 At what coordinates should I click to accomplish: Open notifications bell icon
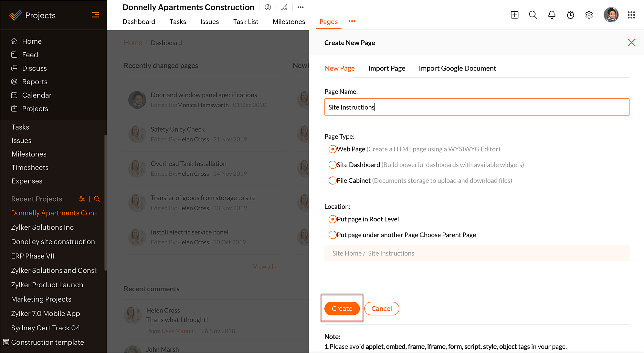tap(552, 15)
